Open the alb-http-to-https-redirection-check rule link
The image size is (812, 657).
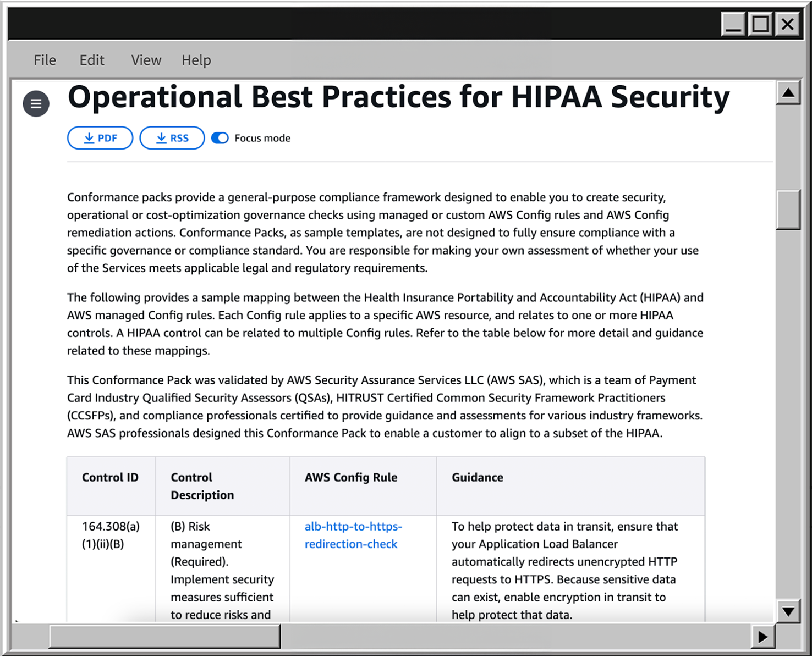pos(354,535)
